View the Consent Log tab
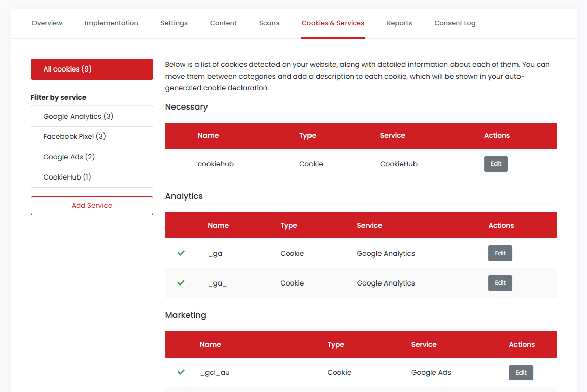The width and height of the screenshot is (587, 392). (455, 23)
